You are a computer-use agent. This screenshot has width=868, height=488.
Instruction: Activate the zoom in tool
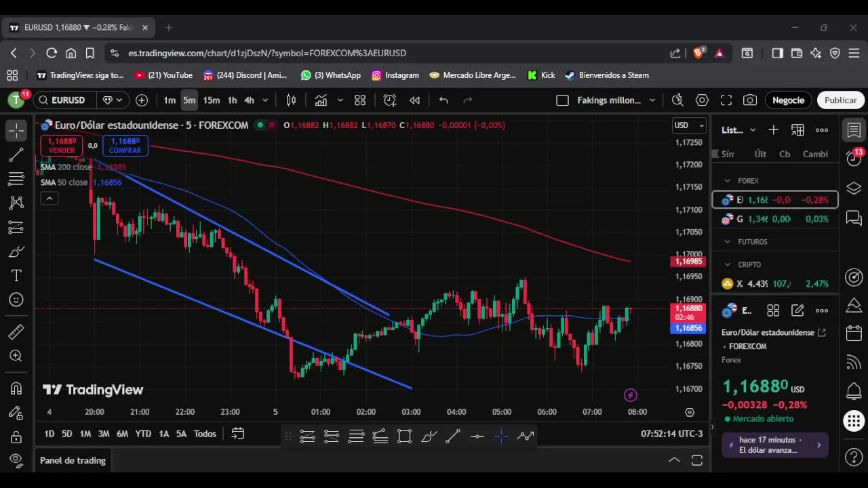pos(16,356)
